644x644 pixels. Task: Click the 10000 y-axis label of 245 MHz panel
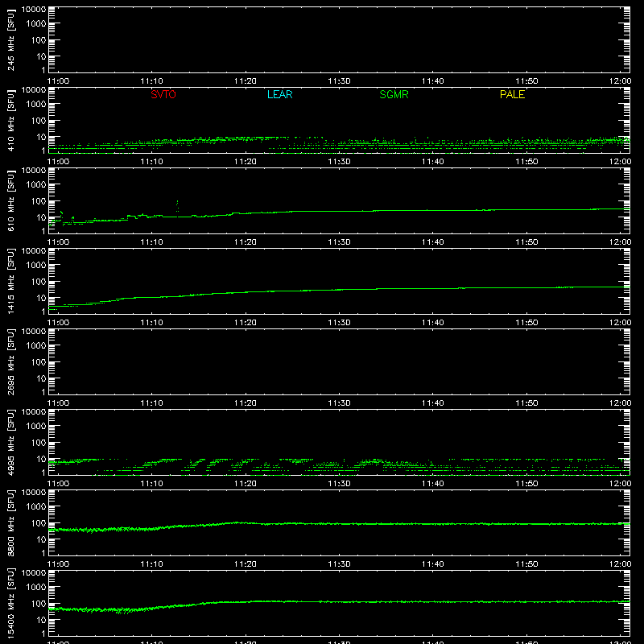34,10
